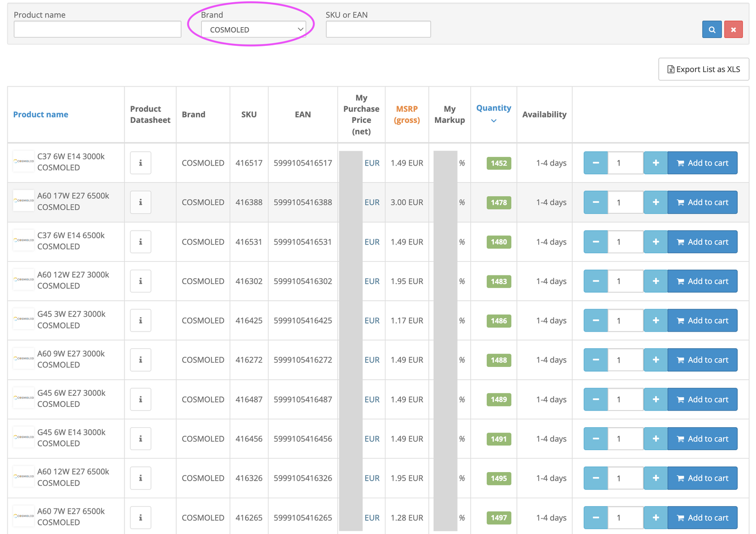
Task: Focus the SKU or EAN search field
Action: pos(378,29)
